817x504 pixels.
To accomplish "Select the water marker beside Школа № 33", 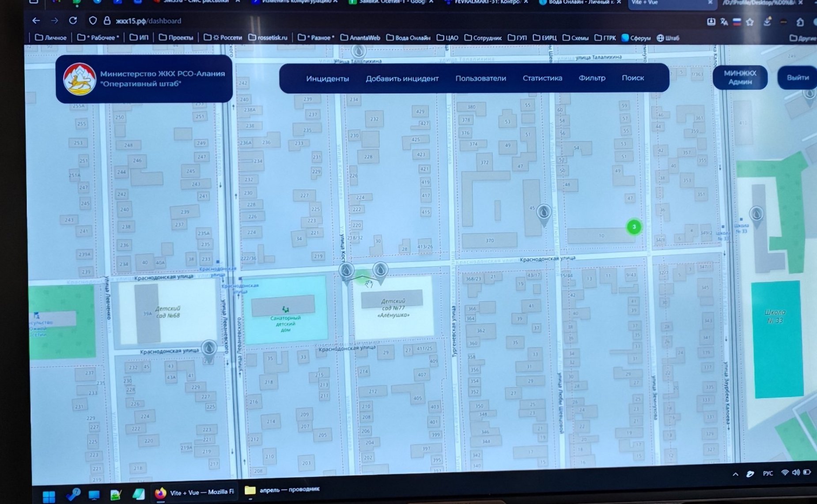I will click(x=756, y=215).
